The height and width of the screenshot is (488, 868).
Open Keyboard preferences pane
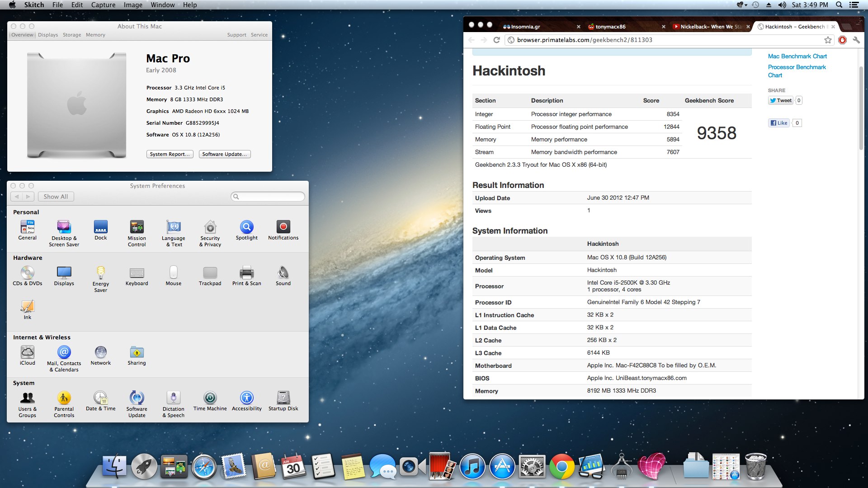(137, 276)
